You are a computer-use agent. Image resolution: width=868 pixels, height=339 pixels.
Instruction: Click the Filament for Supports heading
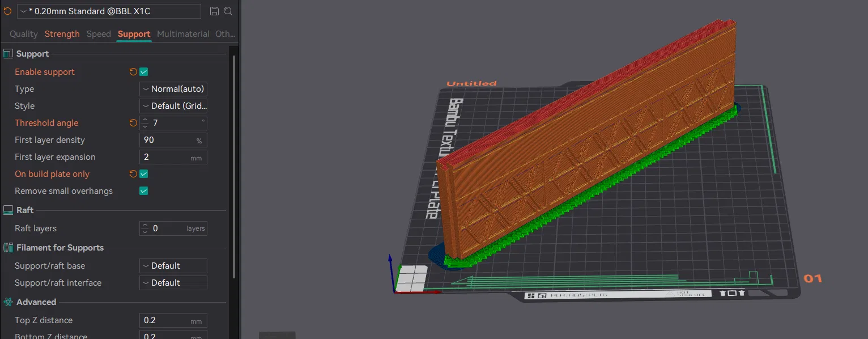(x=60, y=248)
